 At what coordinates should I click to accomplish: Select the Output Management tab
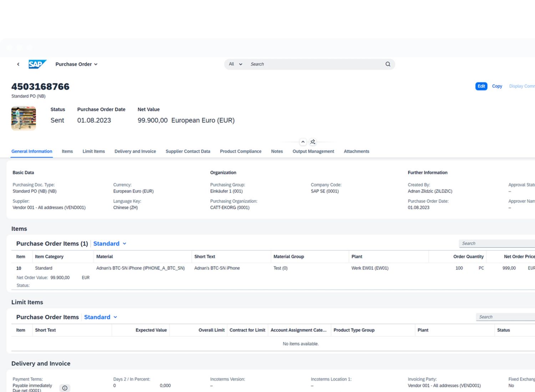pyautogui.click(x=313, y=151)
